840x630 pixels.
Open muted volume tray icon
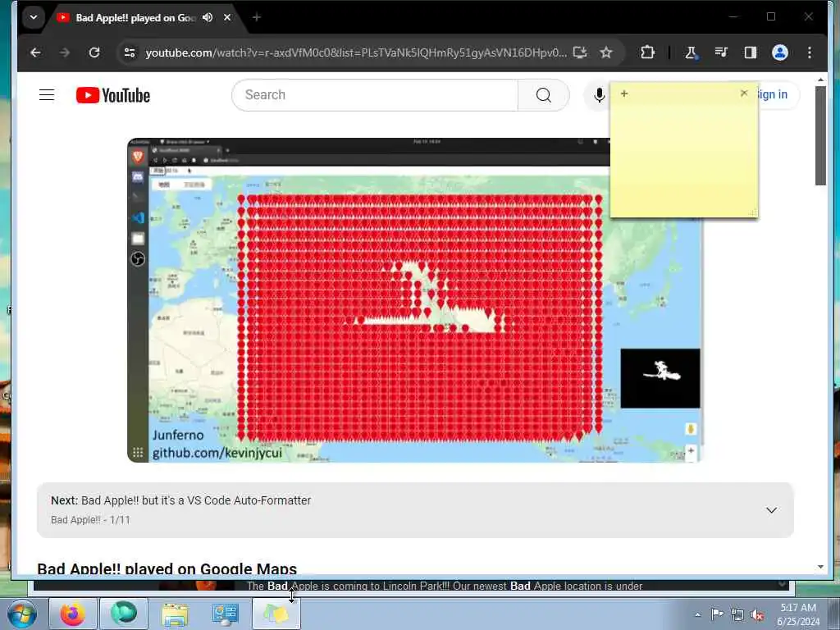point(757,615)
